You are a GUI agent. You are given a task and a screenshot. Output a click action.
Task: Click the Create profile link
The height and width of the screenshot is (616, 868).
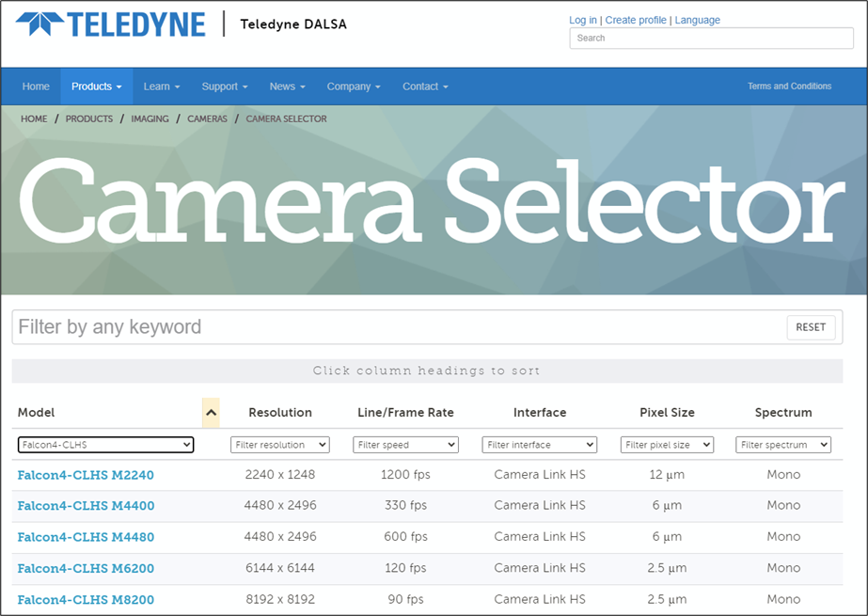pyautogui.click(x=636, y=20)
